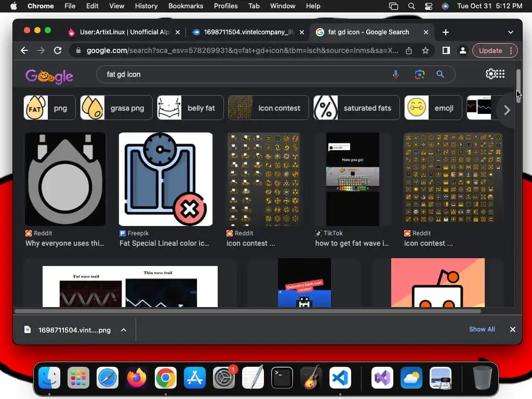This screenshot has width=532, height=399.
Task: Open a new browser tab
Action: tap(445, 32)
